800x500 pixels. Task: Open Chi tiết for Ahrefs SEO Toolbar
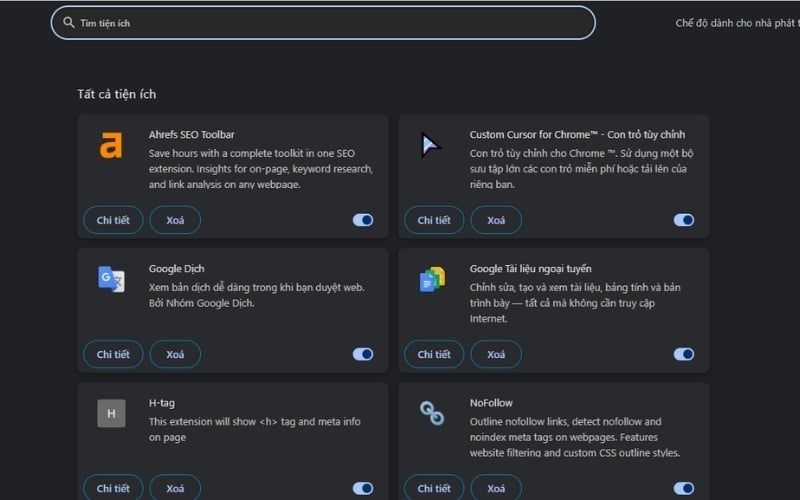pos(113,220)
